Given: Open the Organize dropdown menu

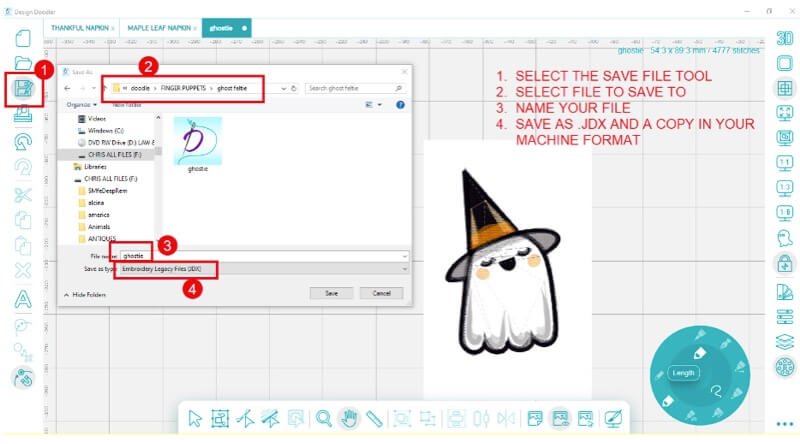Looking at the screenshot, I should tap(82, 105).
